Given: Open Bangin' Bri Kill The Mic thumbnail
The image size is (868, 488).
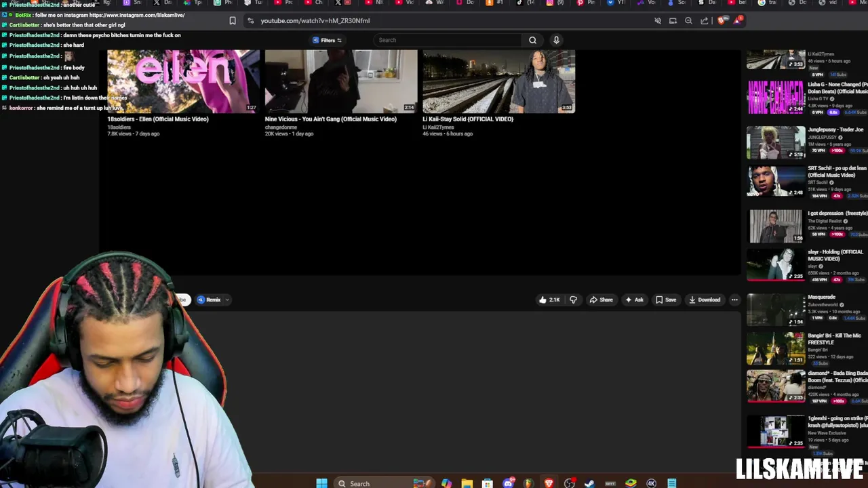Looking at the screenshot, I should [776, 348].
